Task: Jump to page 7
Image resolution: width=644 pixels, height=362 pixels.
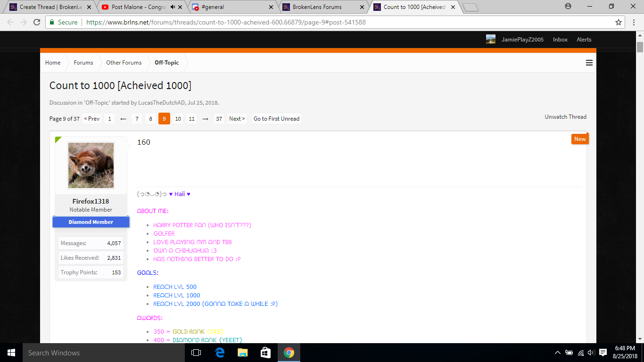Action: tap(137, 119)
